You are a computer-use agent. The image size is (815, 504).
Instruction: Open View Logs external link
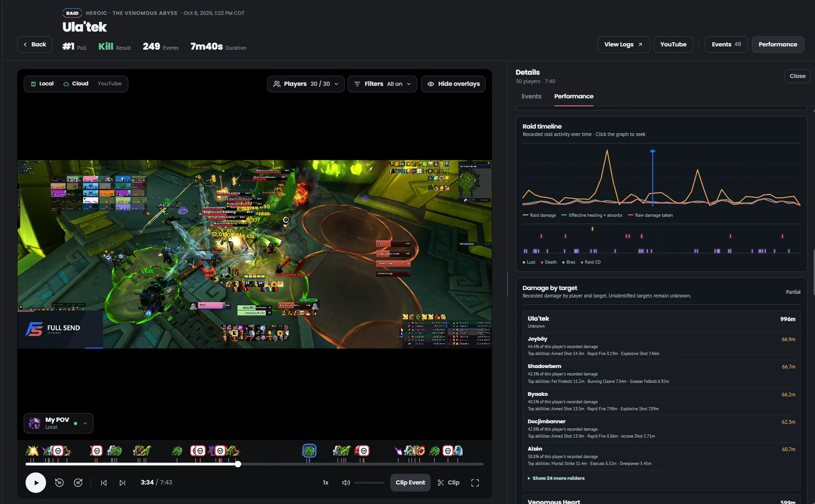624,45
